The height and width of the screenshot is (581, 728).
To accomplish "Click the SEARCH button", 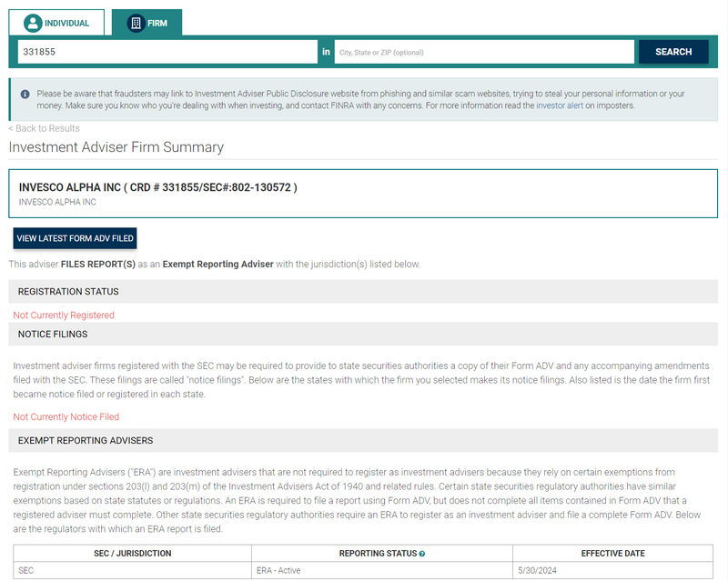I will pyautogui.click(x=673, y=52).
